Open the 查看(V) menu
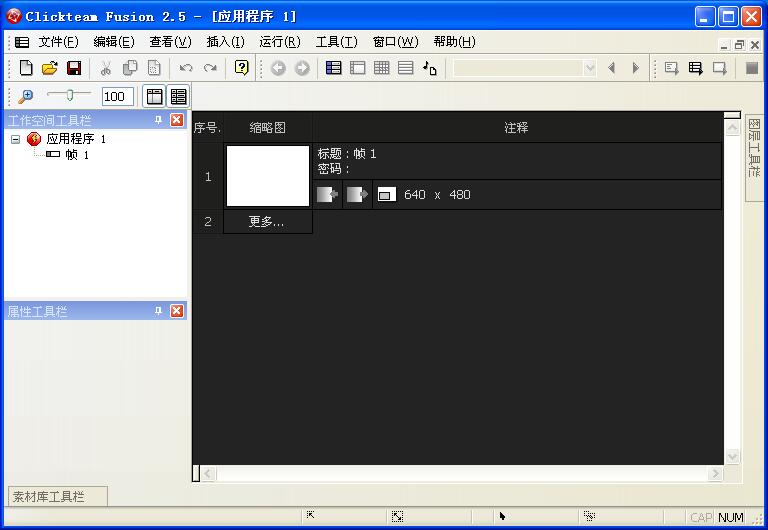This screenshot has width=768, height=530. pyautogui.click(x=170, y=42)
